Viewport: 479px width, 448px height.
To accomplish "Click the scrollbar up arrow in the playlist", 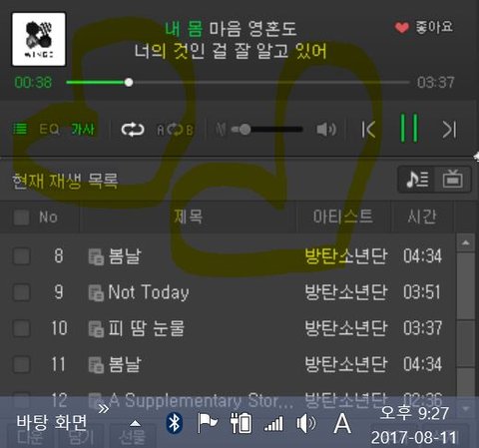I will [466, 242].
